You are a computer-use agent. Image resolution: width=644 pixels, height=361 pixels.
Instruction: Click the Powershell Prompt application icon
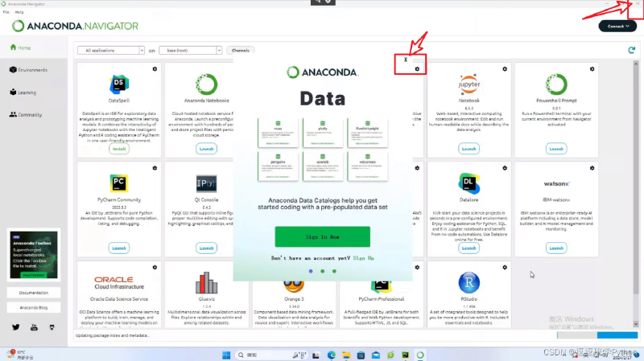pyautogui.click(x=556, y=84)
